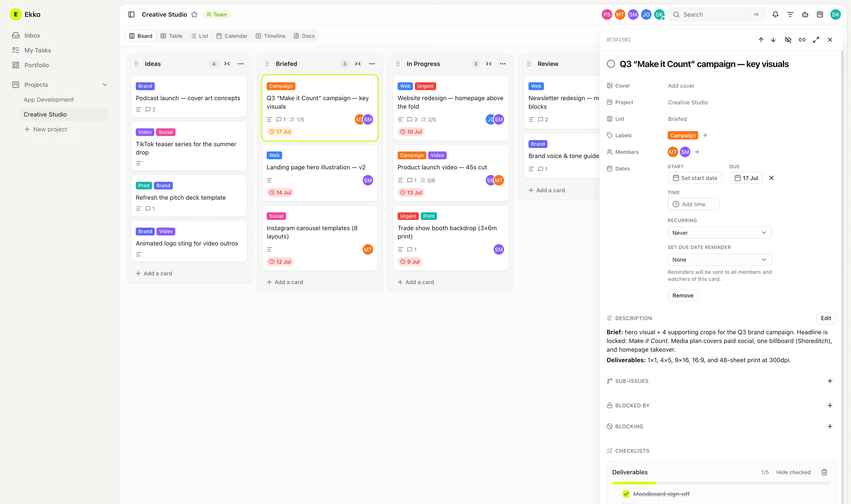The image size is (851, 504).
Task: Go to previous card with up arrow
Action: (761, 40)
